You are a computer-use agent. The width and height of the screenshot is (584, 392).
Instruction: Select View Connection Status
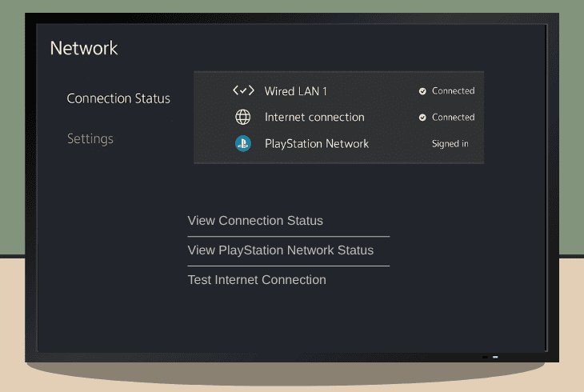[x=255, y=221]
